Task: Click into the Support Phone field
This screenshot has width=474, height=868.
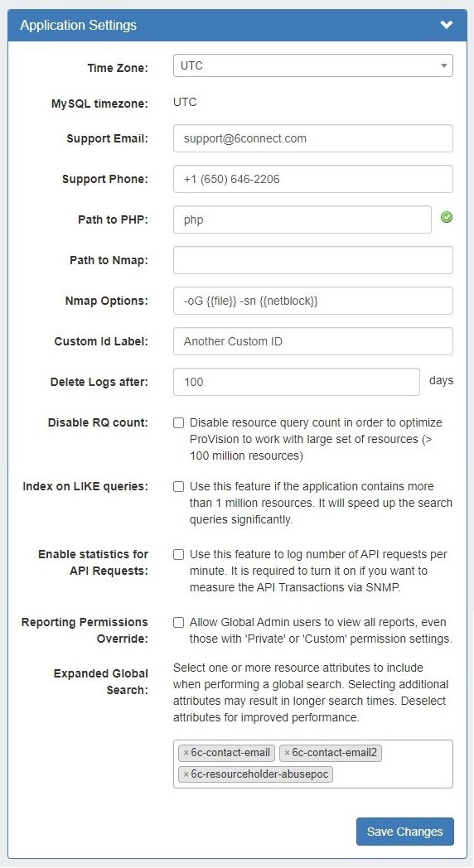Action: tap(313, 179)
